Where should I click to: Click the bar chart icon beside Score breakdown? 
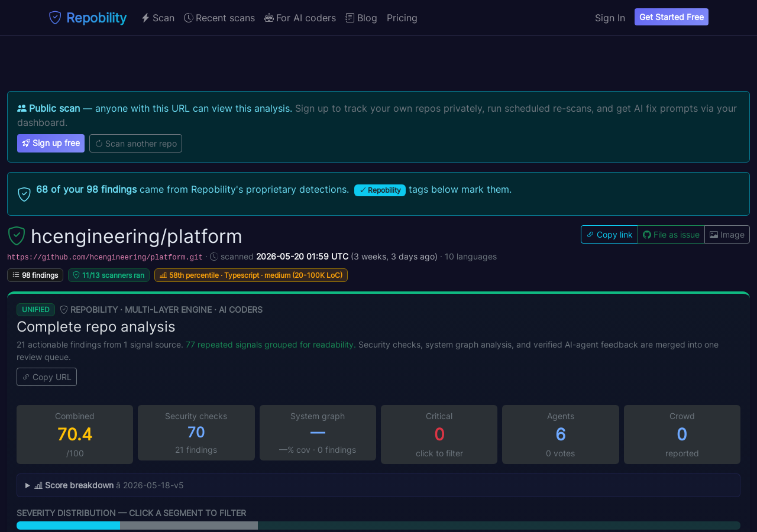(38, 485)
